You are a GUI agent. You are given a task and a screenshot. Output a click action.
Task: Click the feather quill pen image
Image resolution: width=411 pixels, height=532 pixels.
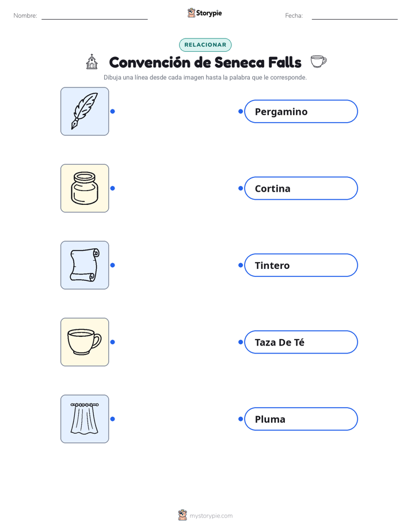click(85, 111)
